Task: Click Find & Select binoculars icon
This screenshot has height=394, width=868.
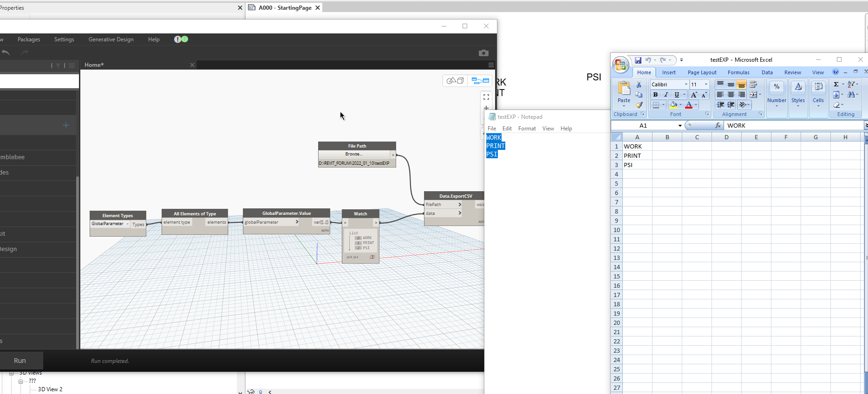Action: point(851,95)
